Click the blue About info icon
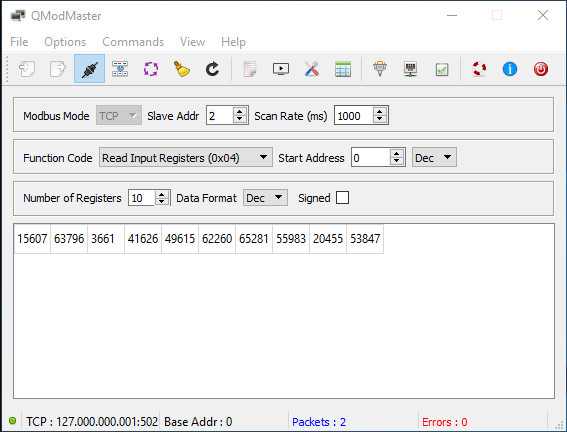This screenshot has width=567, height=432. pyautogui.click(x=510, y=69)
